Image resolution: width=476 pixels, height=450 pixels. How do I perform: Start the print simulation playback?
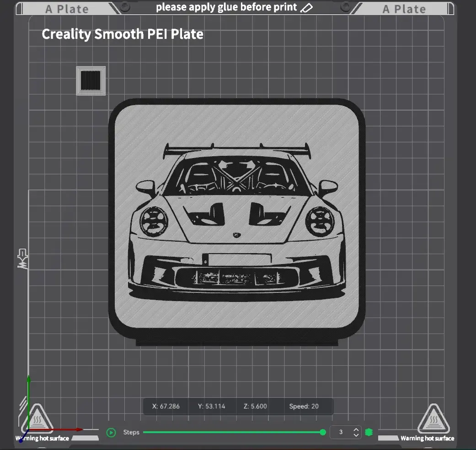[111, 433]
